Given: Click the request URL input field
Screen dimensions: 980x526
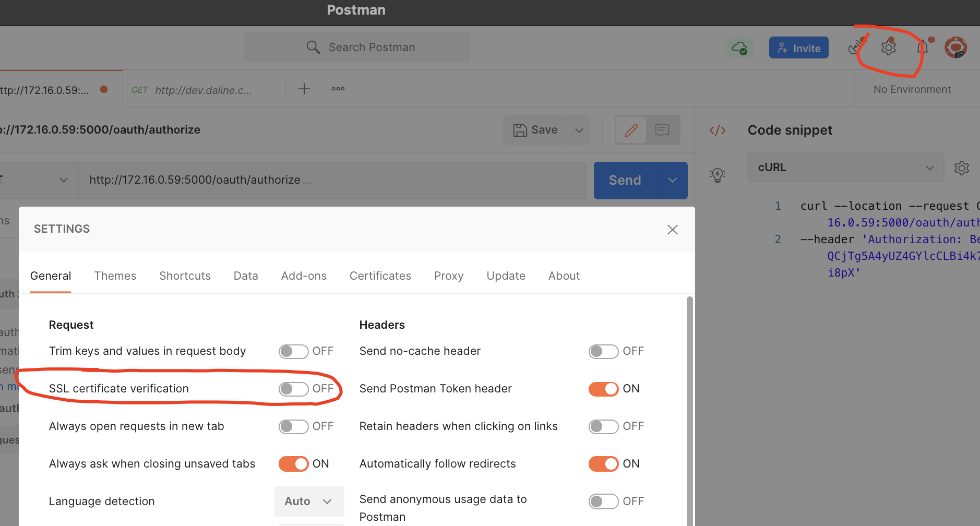Looking at the screenshot, I should (x=332, y=180).
